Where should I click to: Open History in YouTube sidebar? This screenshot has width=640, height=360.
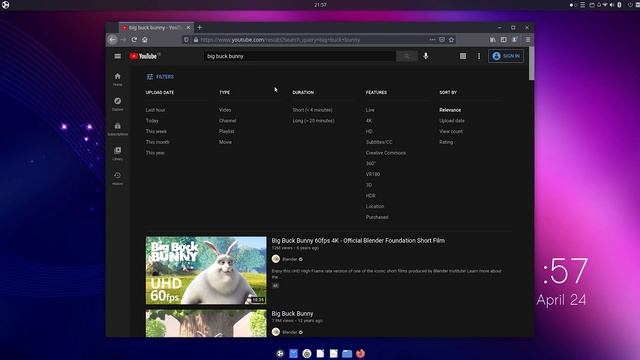(118, 178)
